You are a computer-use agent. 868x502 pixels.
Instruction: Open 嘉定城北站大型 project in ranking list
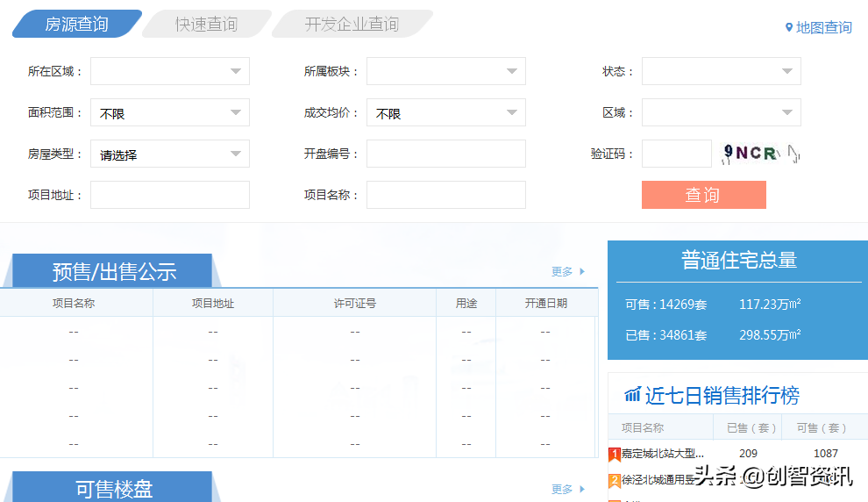tap(663, 454)
